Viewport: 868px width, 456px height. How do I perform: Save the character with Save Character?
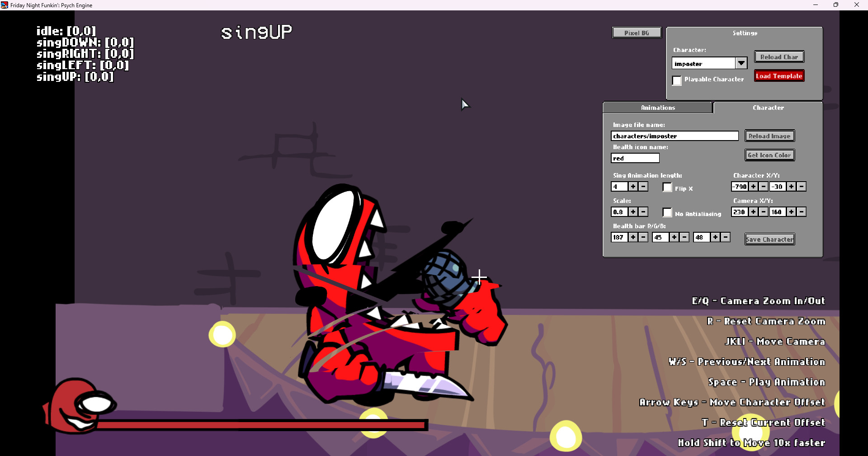tap(769, 239)
